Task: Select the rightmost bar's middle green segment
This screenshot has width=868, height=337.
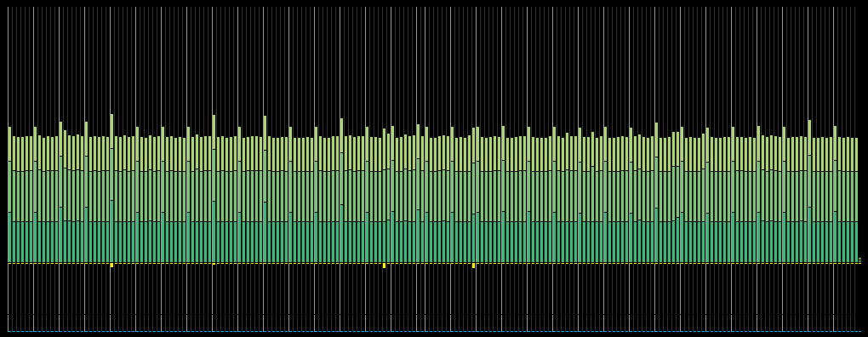Action: click(856, 197)
